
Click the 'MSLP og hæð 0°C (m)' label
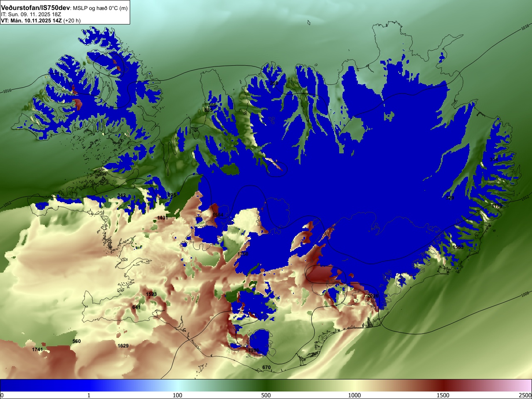coord(100,8)
